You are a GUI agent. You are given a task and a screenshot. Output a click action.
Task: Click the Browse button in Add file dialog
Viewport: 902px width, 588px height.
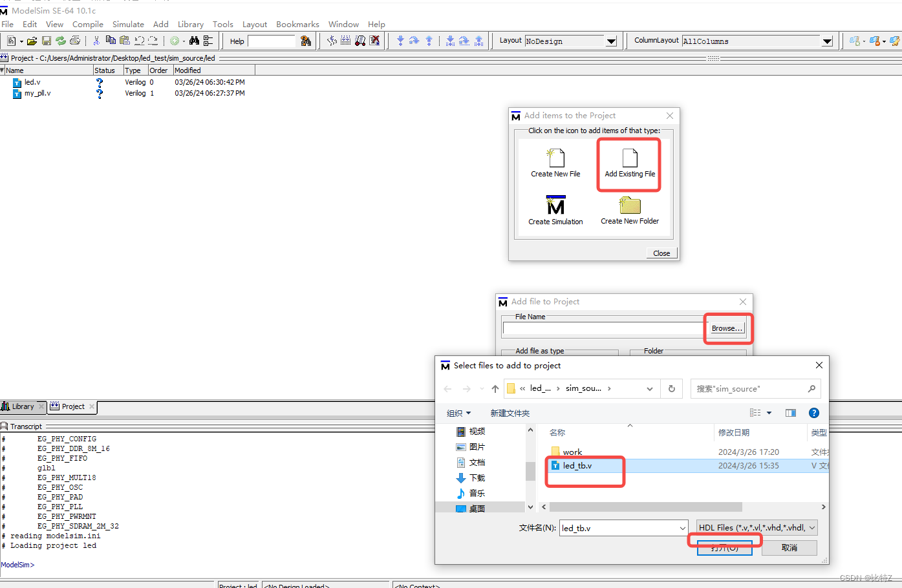point(727,328)
